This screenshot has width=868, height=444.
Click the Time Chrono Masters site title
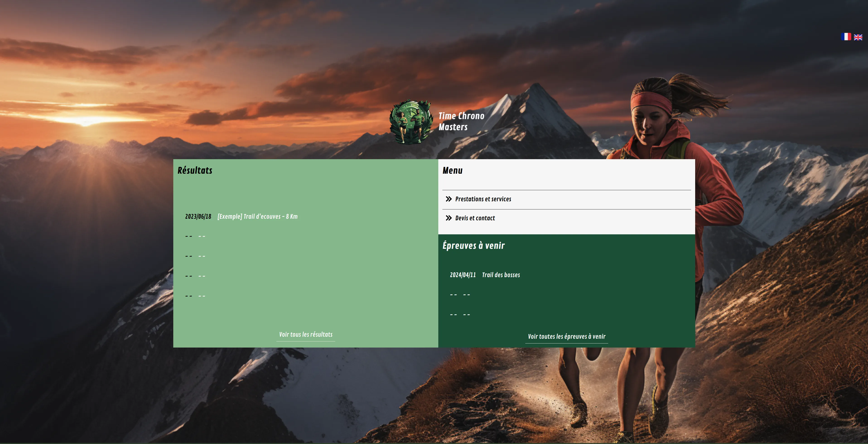pos(461,122)
